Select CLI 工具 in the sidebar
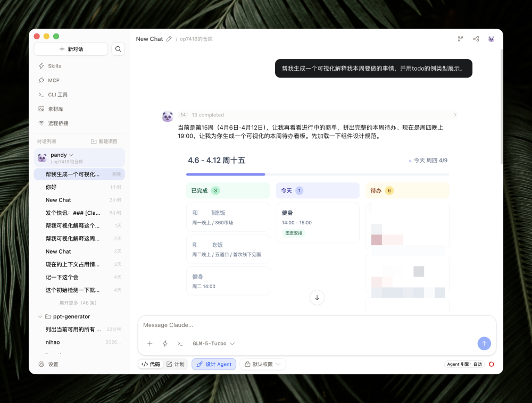This screenshot has height=403, width=532. coord(57,94)
